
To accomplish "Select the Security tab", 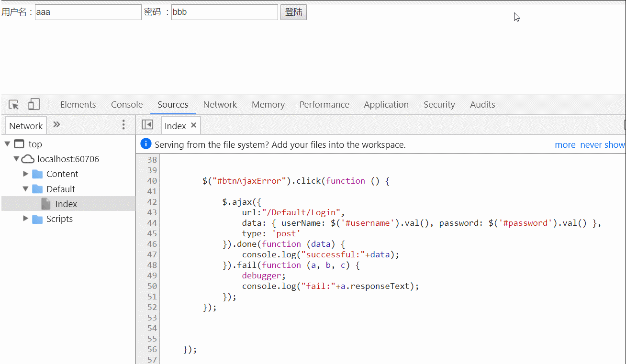I will [x=439, y=105].
